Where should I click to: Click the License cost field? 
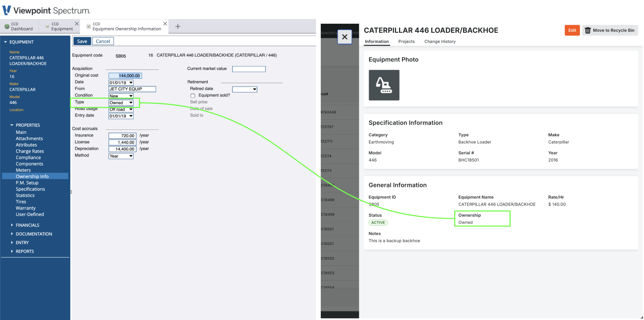(122, 142)
